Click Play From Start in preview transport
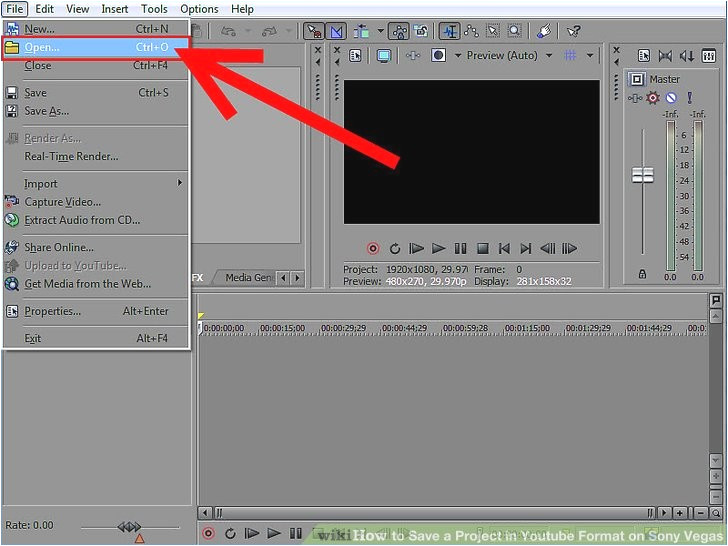 click(x=416, y=249)
